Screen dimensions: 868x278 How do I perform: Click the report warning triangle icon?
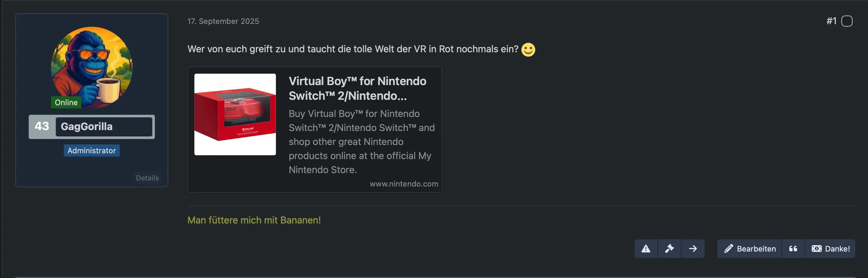646,249
